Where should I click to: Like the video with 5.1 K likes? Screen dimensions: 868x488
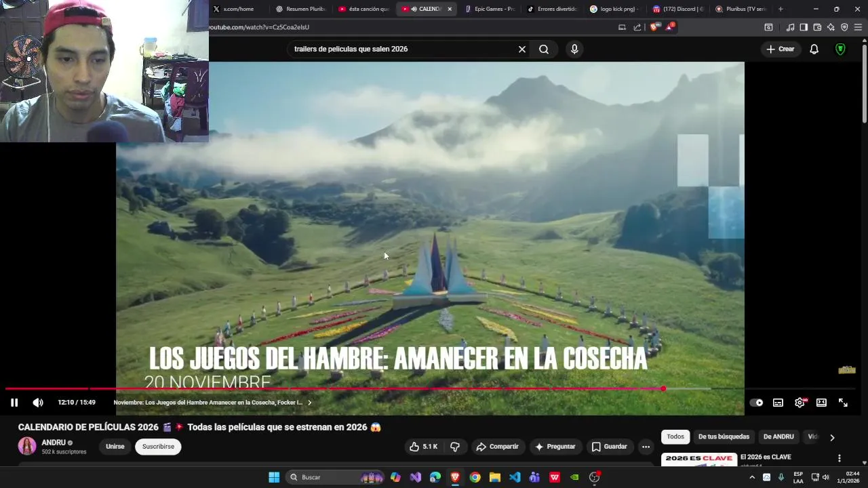coord(424,447)
